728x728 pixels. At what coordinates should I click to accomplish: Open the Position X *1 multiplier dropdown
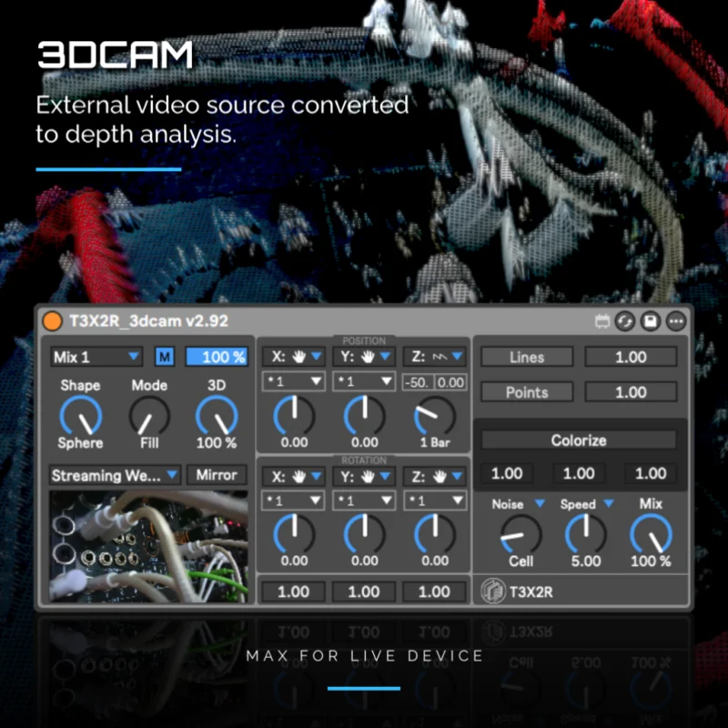(293, 381)
